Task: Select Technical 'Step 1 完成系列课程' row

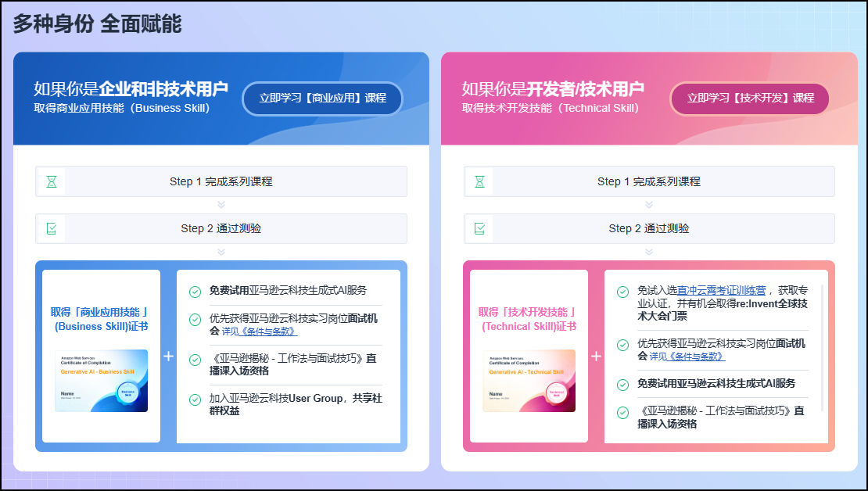Action: click(649, 181)
